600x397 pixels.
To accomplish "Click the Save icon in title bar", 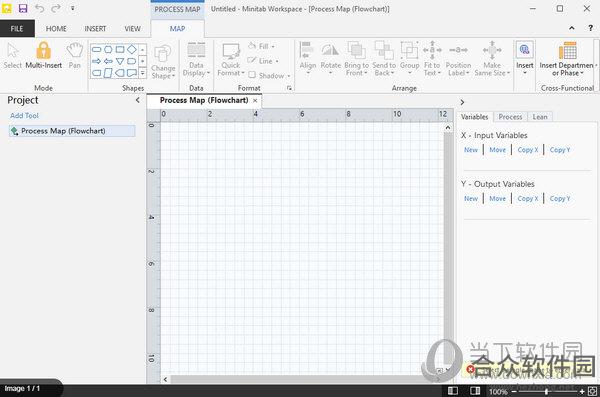I will [x=23, y=8].
